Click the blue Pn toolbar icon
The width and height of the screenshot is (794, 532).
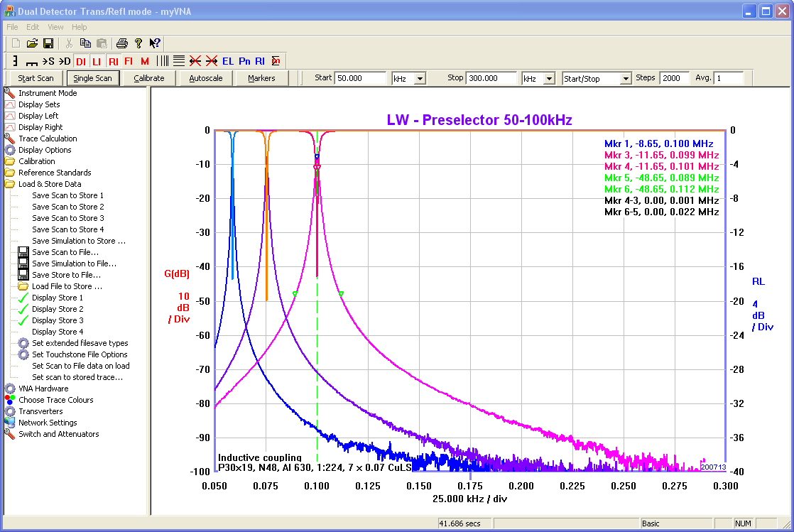coord(244,62)
